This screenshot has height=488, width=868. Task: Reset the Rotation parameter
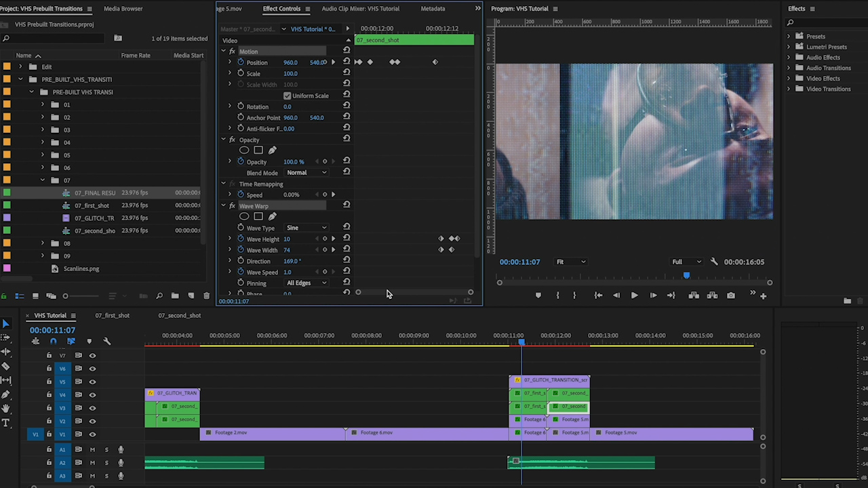347,106
